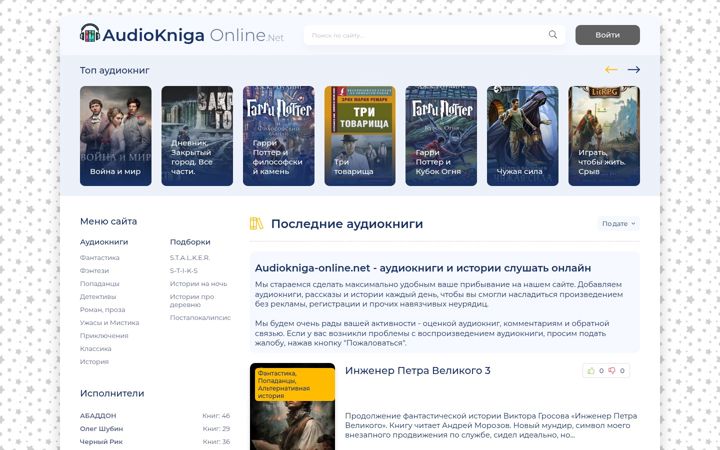Open the Фэнтези category
The image size is (720, 450).
95,270
